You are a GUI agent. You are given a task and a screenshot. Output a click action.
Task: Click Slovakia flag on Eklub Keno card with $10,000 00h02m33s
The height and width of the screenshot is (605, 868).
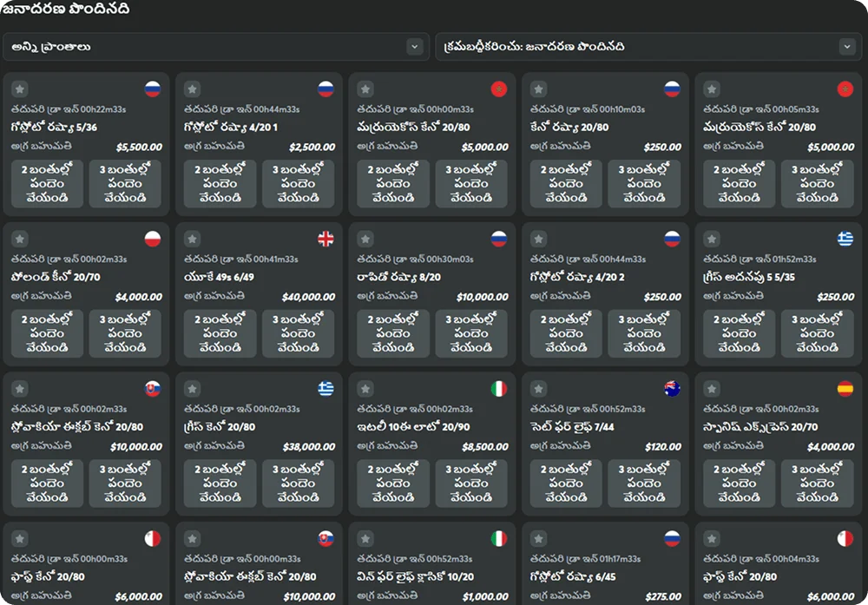[152, 389]
